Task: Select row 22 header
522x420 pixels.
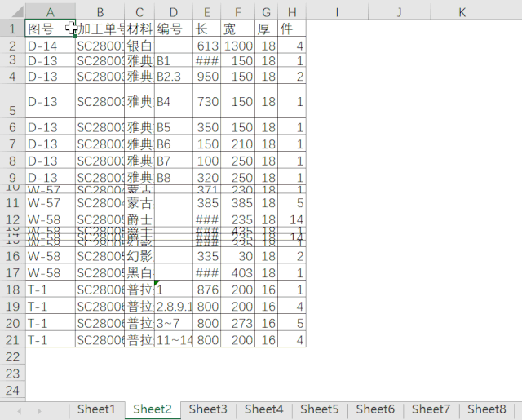Action: [13, 356]
